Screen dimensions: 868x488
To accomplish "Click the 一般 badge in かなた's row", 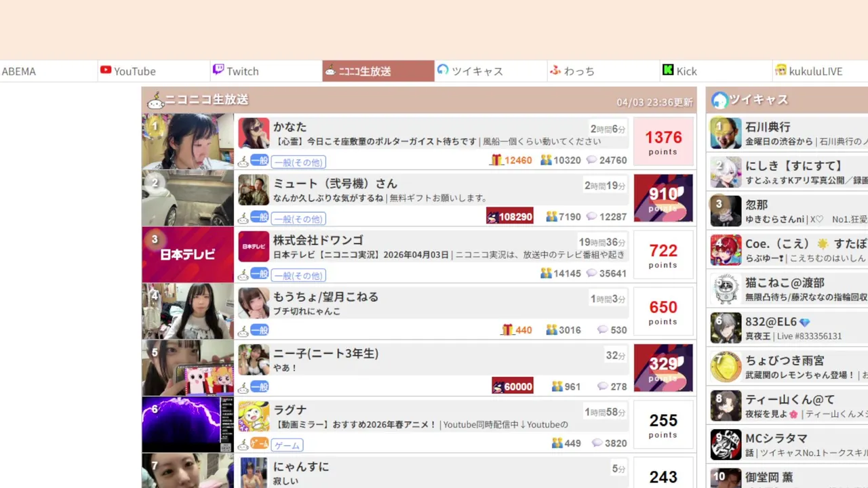I will point(260,160).
